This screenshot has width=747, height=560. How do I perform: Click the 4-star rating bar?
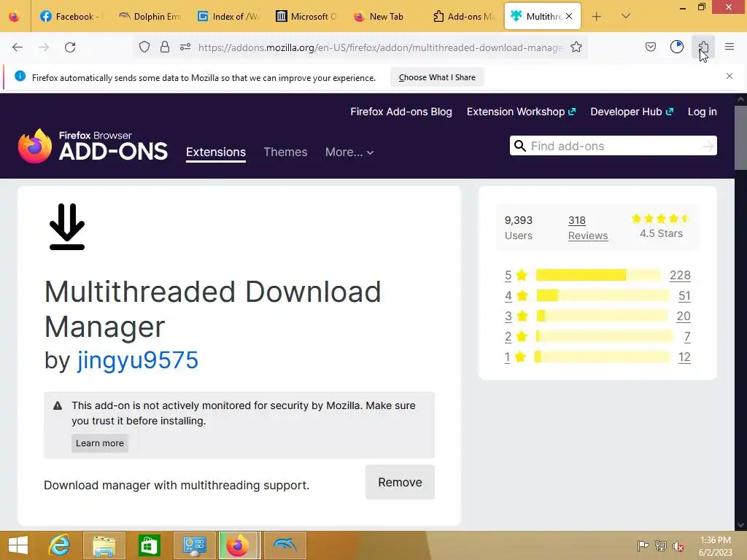click(x=603, y=295)
